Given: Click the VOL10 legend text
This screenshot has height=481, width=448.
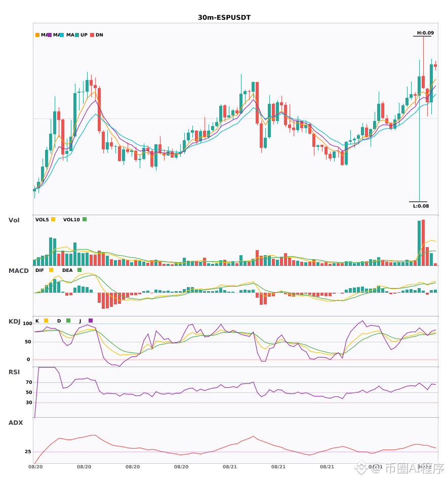Looking at the screenshot, I should point(71,220).
